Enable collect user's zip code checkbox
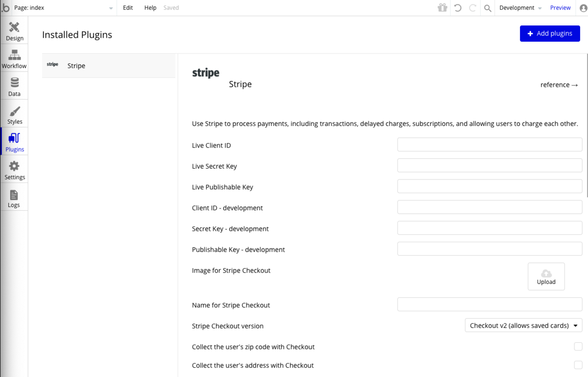 coord(578,347)
